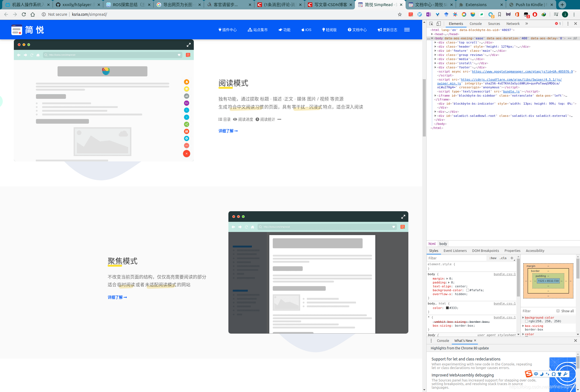This screenshot has width=580, height=392.
Task: Go to Chrome home page icon
Action: tap(33, 14)
